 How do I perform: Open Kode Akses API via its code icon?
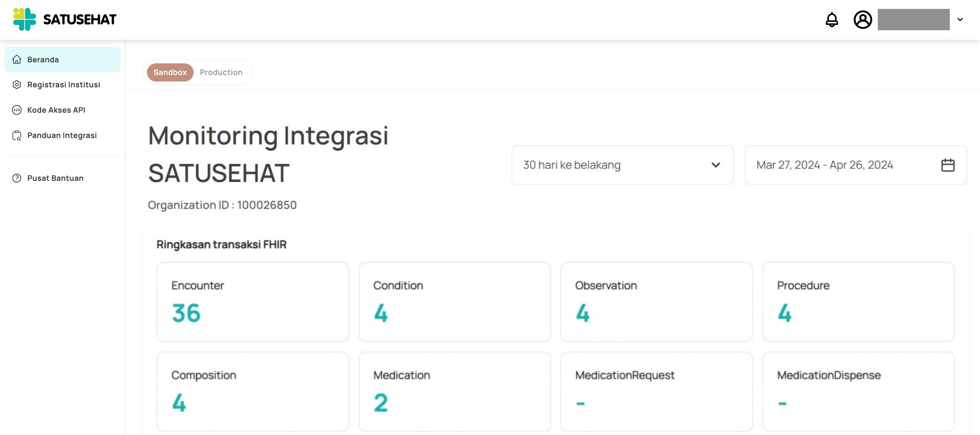17,110
